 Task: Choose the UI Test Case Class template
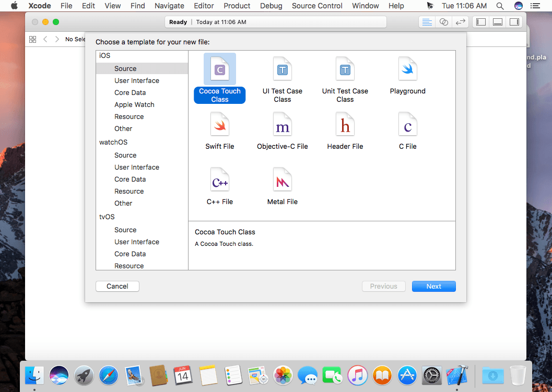[283, 79]
